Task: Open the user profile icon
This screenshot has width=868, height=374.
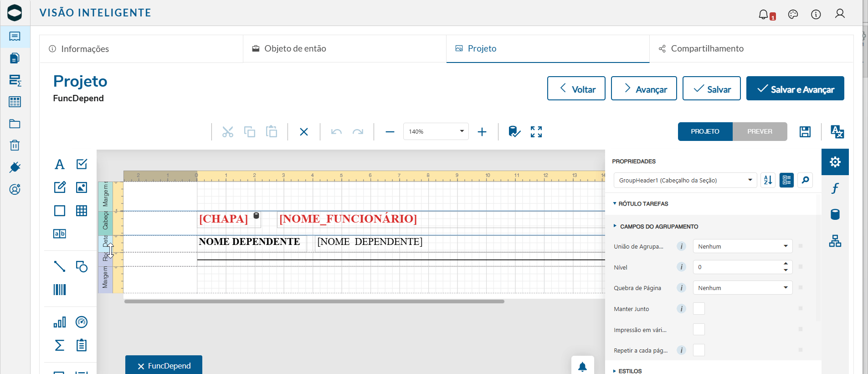Action: [x=840, y=14]
